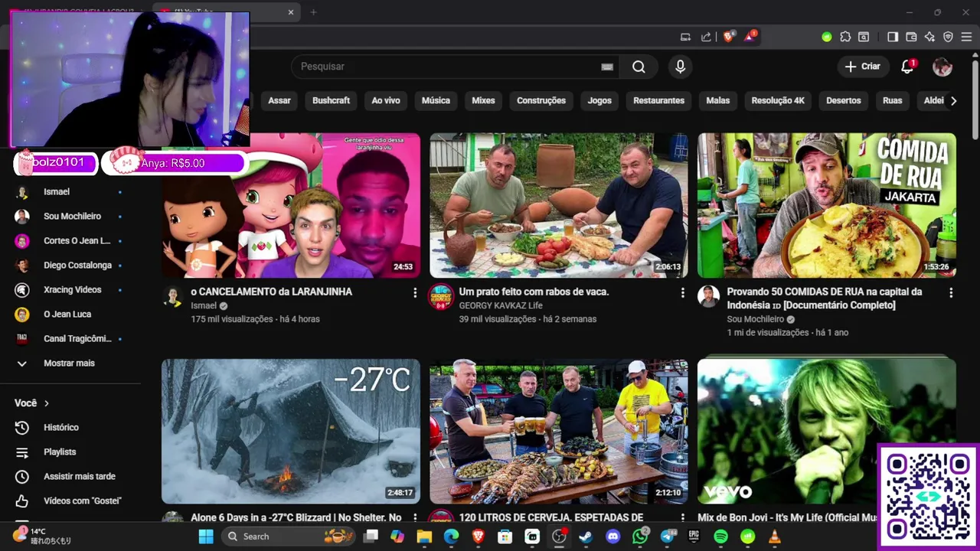Open the browser extensions puzzle icon

pyautogui.click(x=845, y=37)
